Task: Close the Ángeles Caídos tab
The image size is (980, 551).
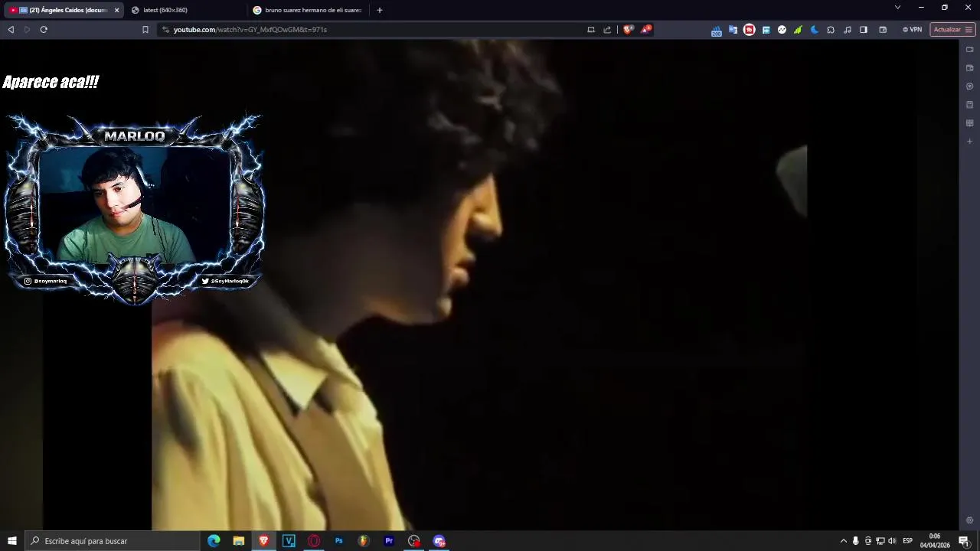Action: pos(116,10)
